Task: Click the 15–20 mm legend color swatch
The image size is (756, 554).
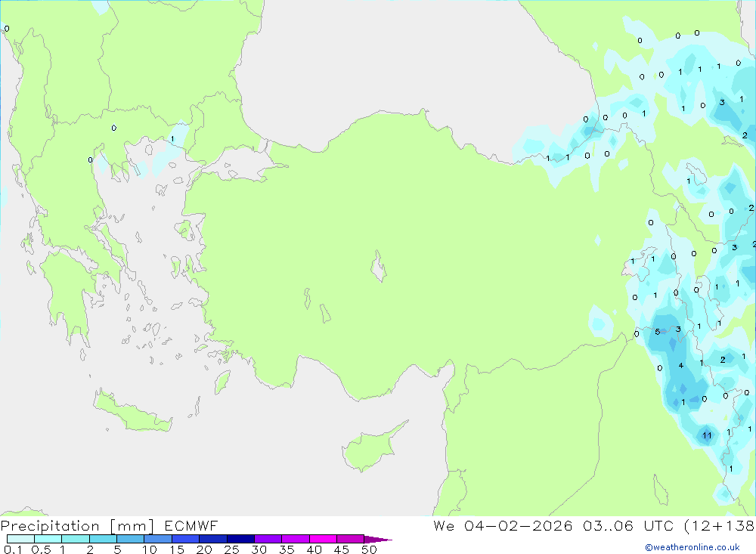Action: 186,539
